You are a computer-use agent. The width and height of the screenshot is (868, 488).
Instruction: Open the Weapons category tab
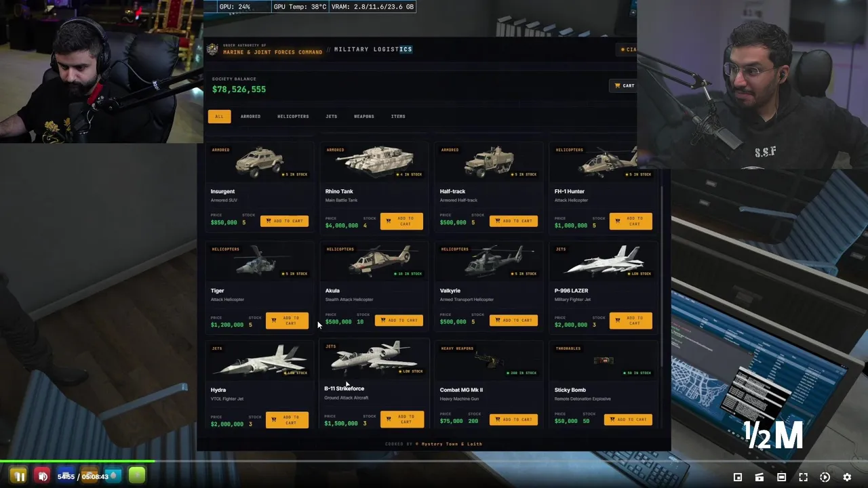363,117
